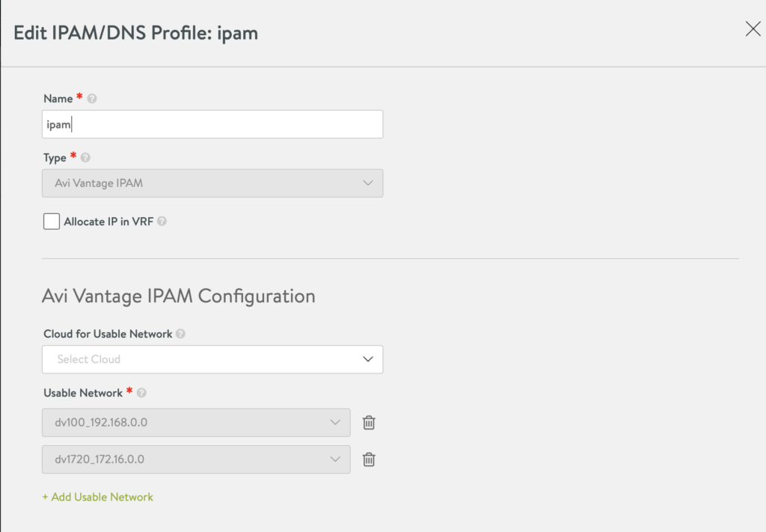Show help for Cloud for Usable Network
This screenshot has width=766, height=532.
click(180, 334)
